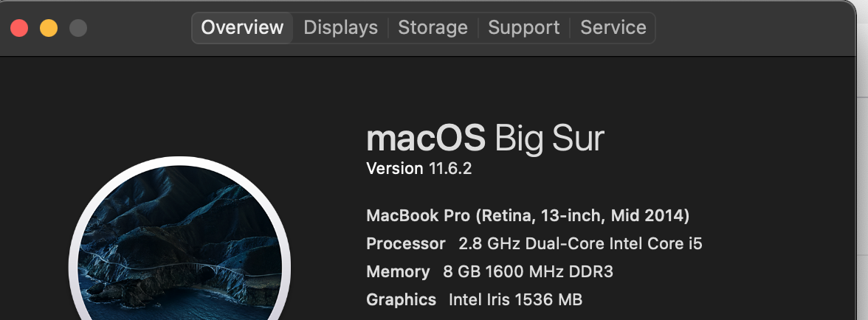
Task: Go to the Support tab
Action: click(x=524, y=28)
